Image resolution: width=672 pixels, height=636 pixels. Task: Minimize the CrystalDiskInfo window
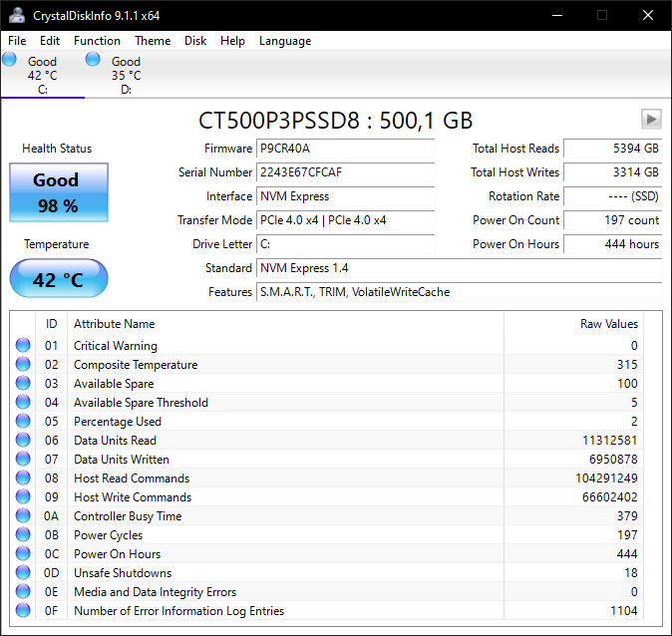557,15
